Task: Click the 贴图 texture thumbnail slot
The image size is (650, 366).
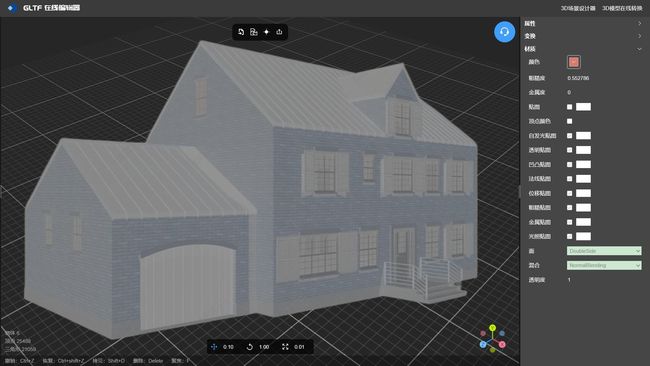Action: [583, 107]
